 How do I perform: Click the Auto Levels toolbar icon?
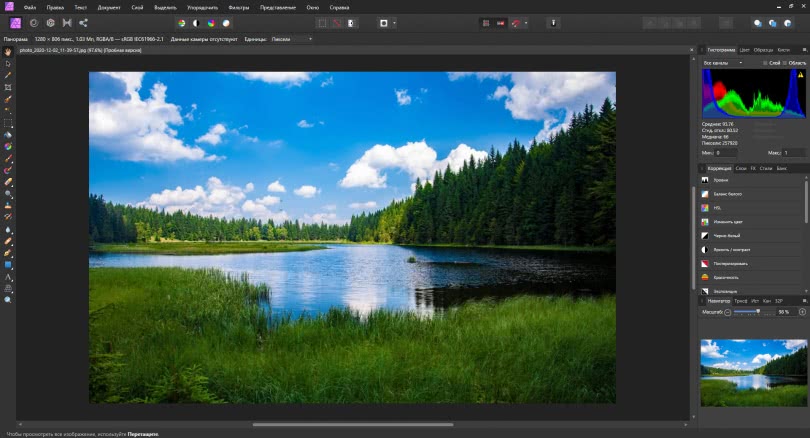181,22
